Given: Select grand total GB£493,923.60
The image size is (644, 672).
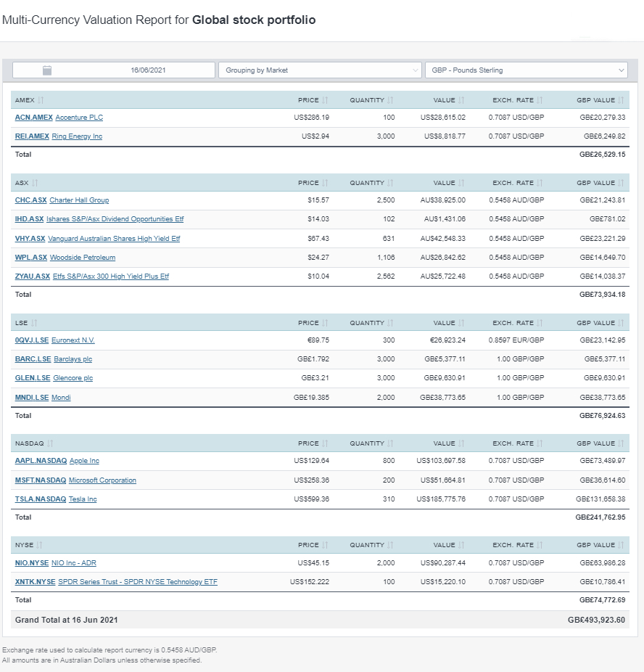Looking at the screenshot, I should click(x=596, y=620).
